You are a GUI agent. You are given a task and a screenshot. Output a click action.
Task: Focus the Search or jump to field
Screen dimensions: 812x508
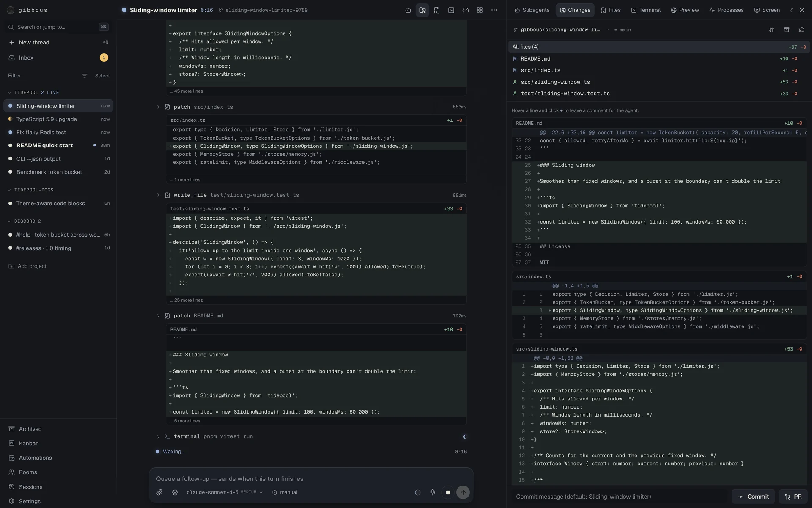(58, 27)
